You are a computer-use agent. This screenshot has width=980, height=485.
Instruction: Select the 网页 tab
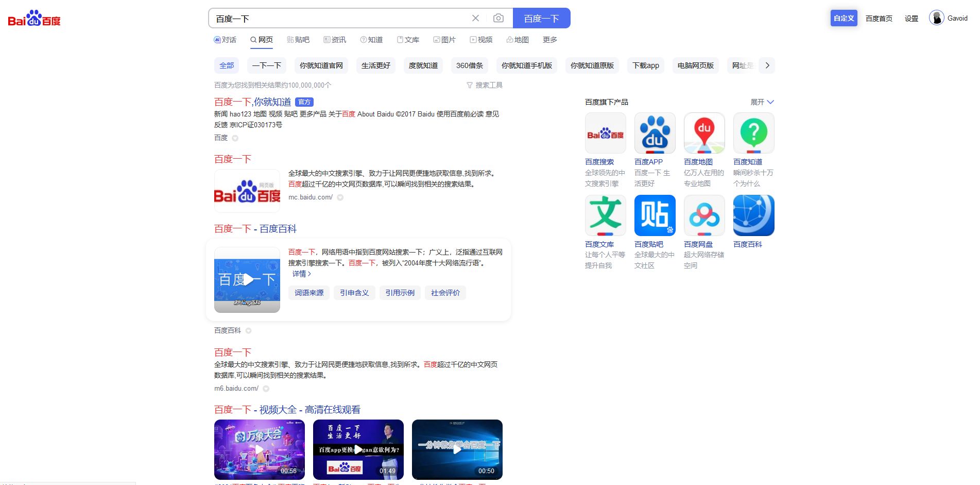tap(262, 40)
